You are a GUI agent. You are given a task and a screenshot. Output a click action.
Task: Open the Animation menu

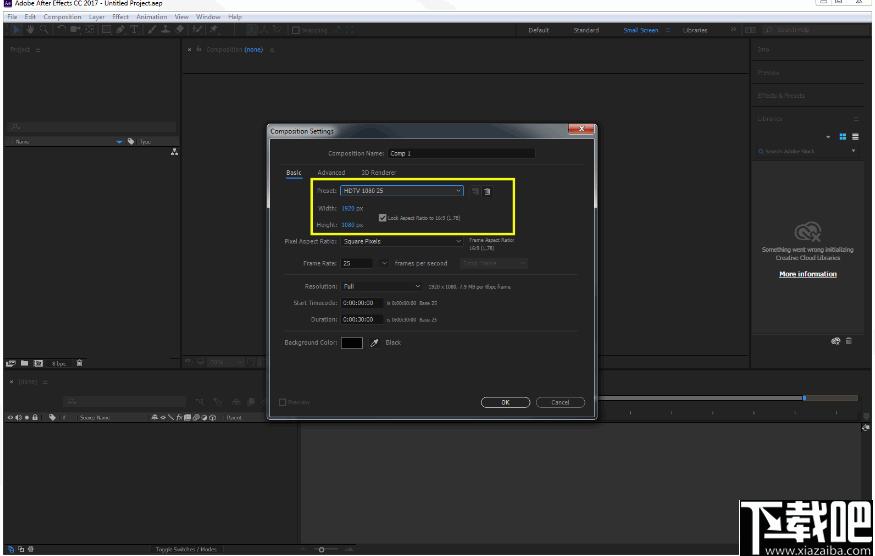[x=151, y=17]
